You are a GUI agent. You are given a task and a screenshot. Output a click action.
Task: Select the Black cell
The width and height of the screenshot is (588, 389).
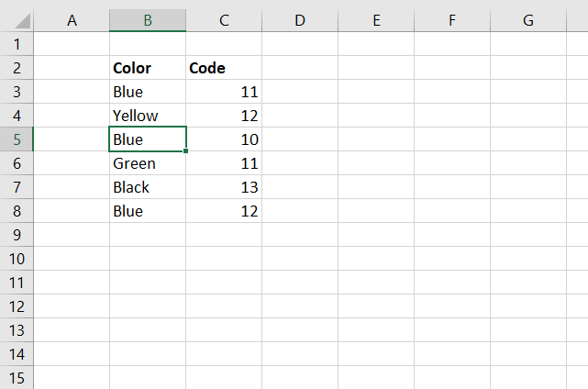tap(148, 187)
